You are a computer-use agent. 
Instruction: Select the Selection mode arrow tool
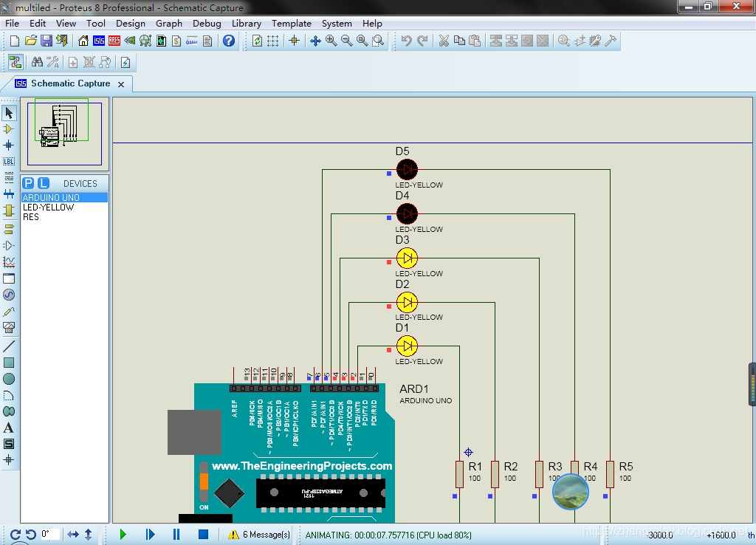click(9, 113)
